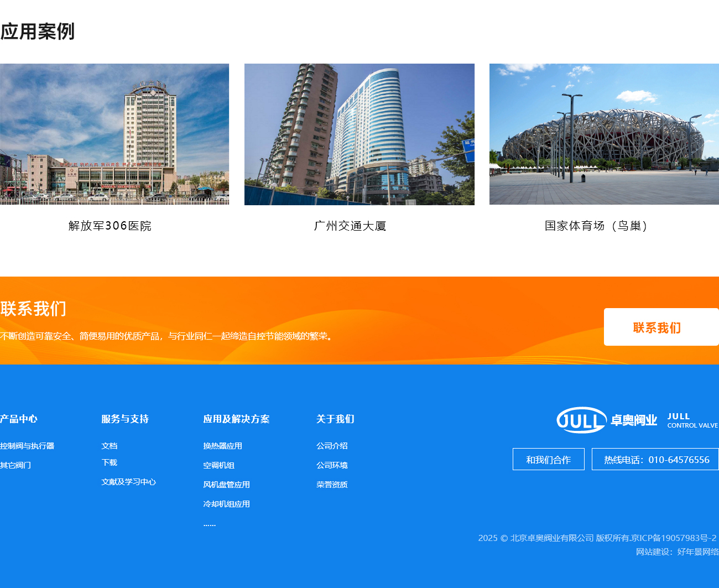Go to 文献及学习中心
The height and width of the screenshot is (588, 719).
pyautogui.click(x=128, y=482)
